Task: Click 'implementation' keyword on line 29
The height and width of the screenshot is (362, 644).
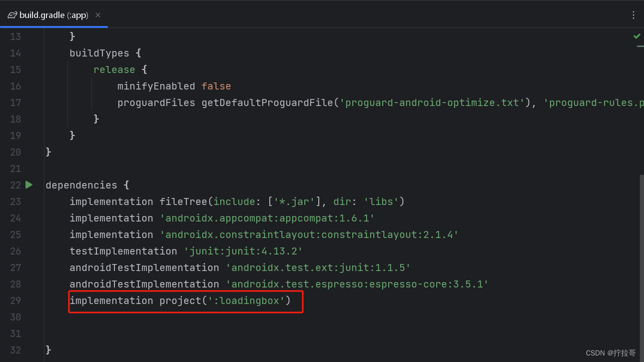Action: [x=111, y=300]
